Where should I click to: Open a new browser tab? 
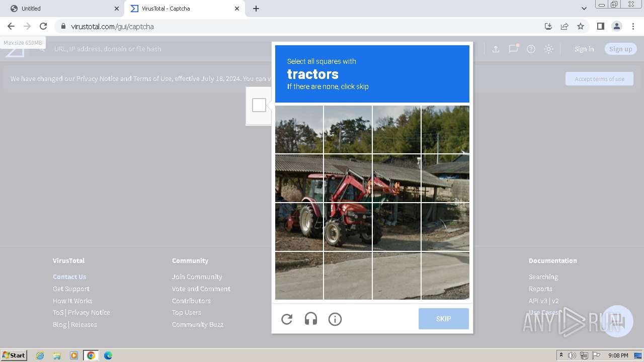256,9
